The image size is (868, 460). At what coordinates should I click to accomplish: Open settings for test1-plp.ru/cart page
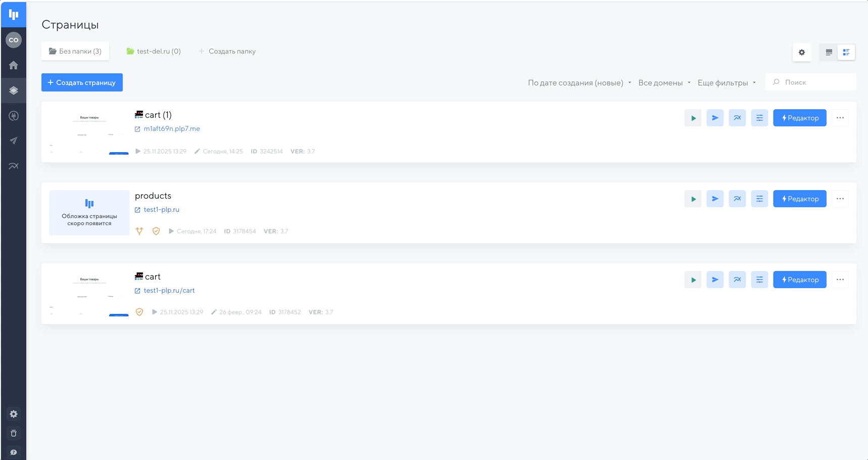click(759, 280)
